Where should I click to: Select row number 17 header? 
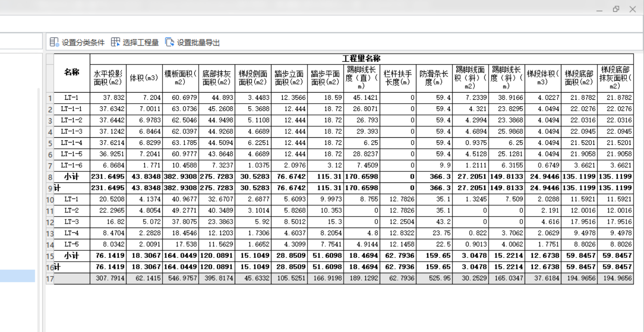tap(50, 279)
